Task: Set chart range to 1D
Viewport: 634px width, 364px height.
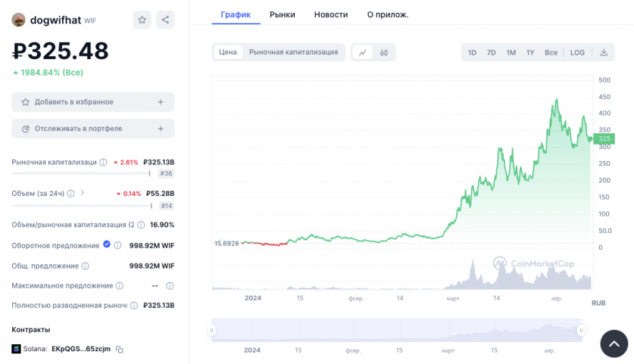Action: point(472,52)
